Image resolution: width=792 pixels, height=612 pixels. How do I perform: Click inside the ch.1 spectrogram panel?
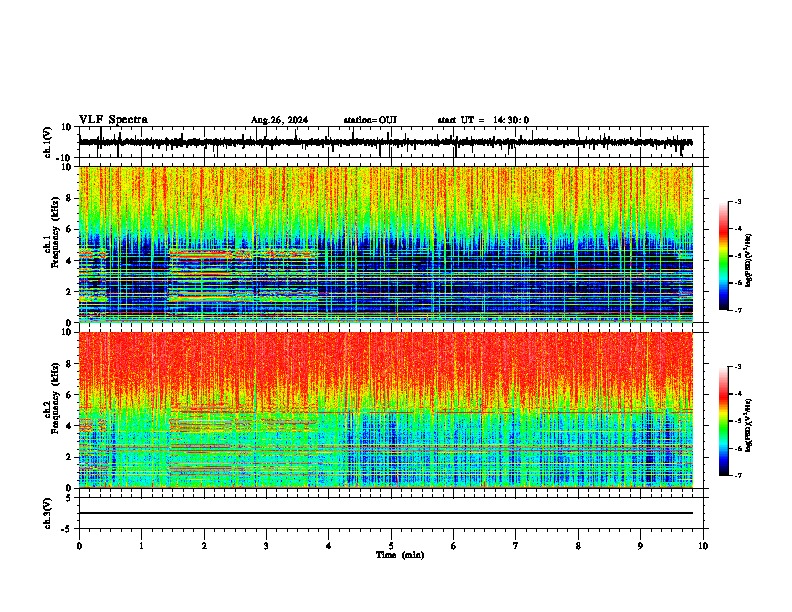386,244
